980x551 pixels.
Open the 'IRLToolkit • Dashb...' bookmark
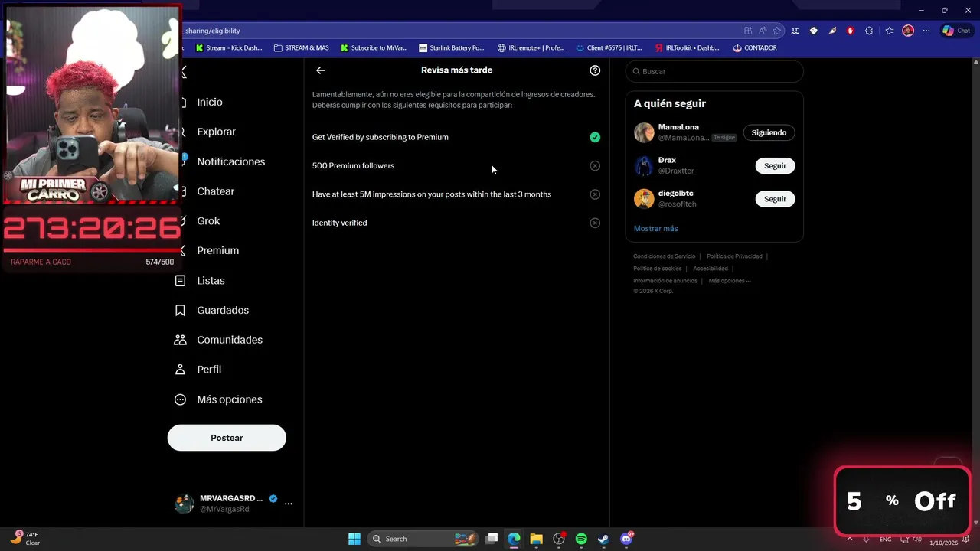(687, 47)
